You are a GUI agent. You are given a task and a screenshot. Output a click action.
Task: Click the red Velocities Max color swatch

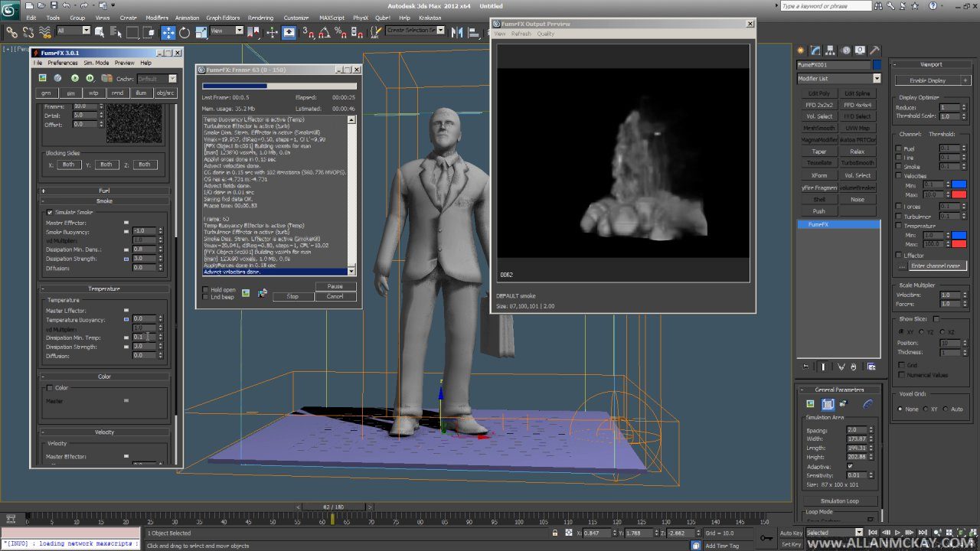[x=958, y=194]
